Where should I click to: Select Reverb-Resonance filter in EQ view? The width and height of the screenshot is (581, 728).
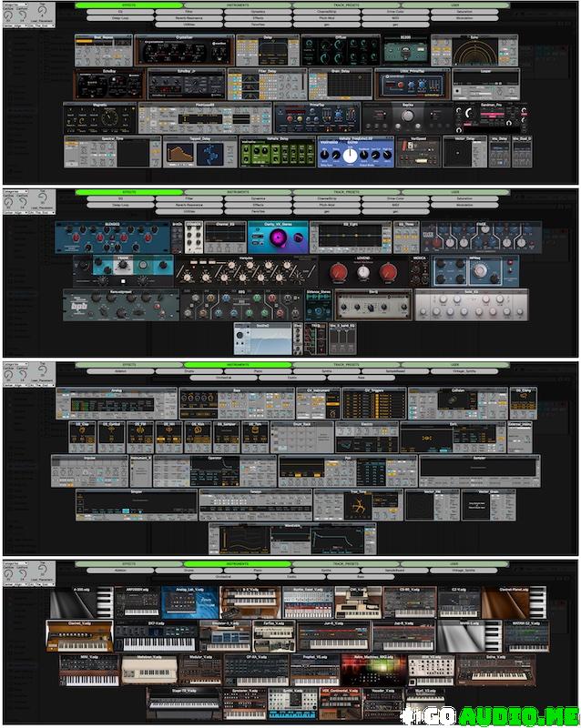click(x=189, y=204)
